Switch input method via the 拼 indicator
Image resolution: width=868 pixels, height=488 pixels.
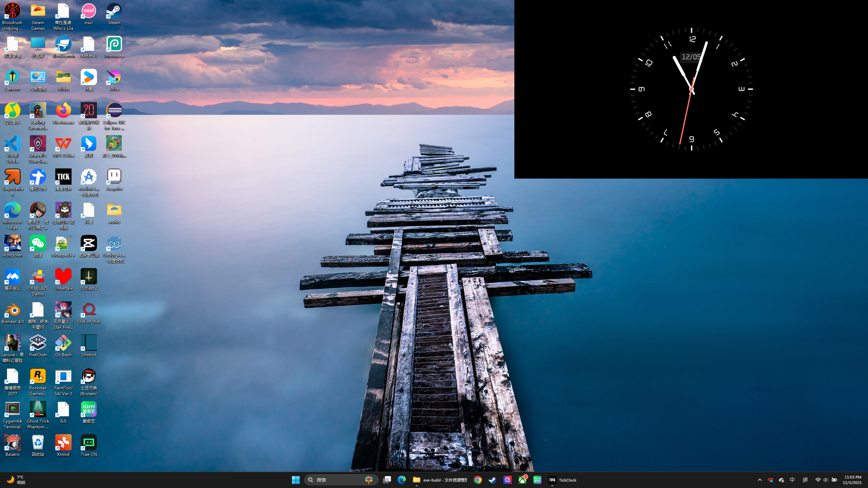point(805,480)
